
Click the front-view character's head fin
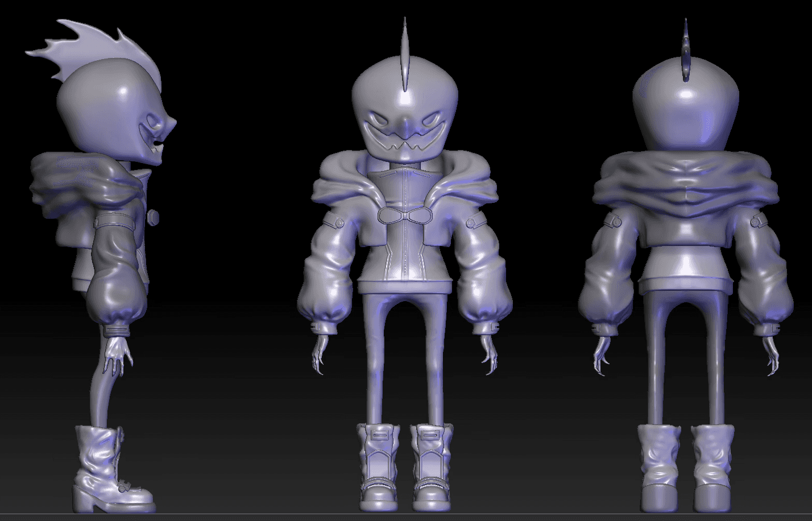tap(405, 54)
